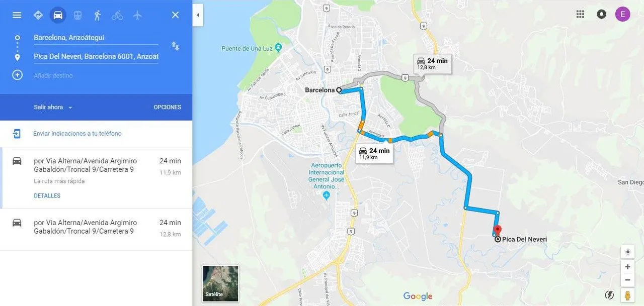644x306 pixels.
Task: Choose walking travel mode
Action: click(x=98, y=15)
